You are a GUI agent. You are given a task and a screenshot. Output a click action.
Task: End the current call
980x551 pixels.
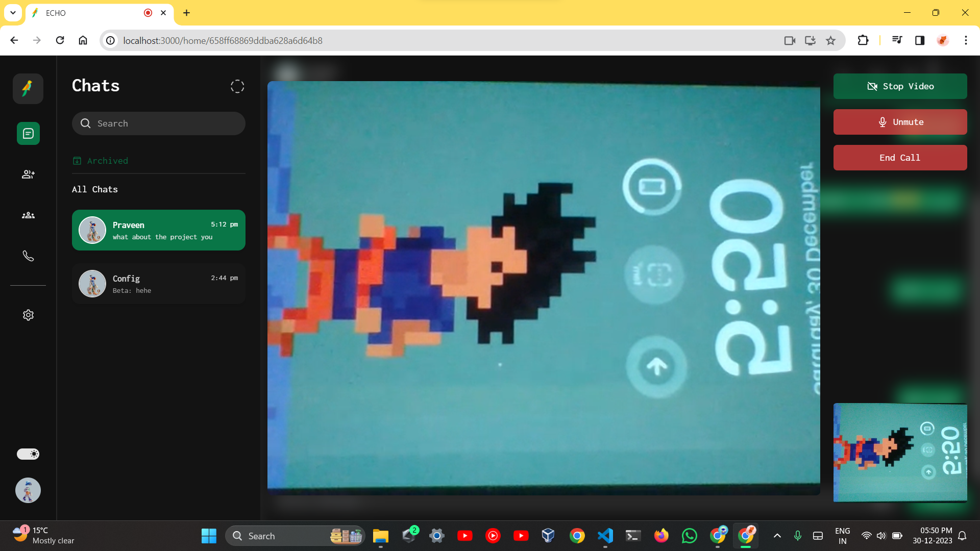900,158
